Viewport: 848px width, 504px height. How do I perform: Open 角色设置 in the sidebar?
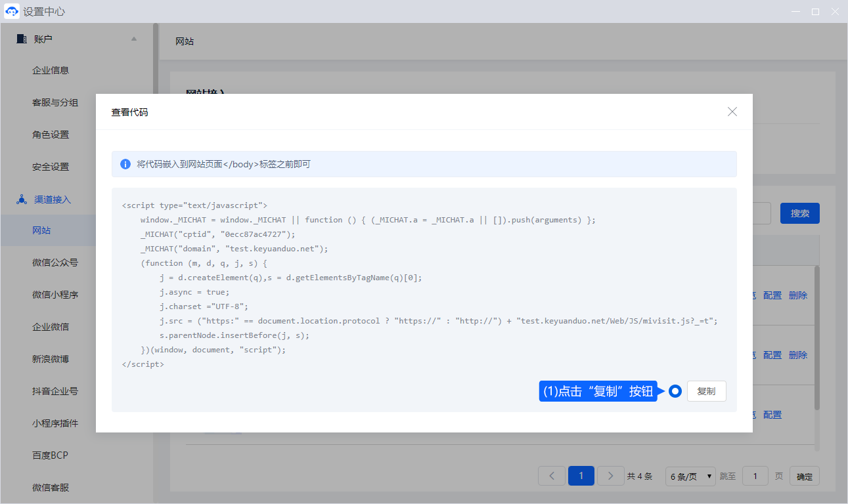point(51,135)
